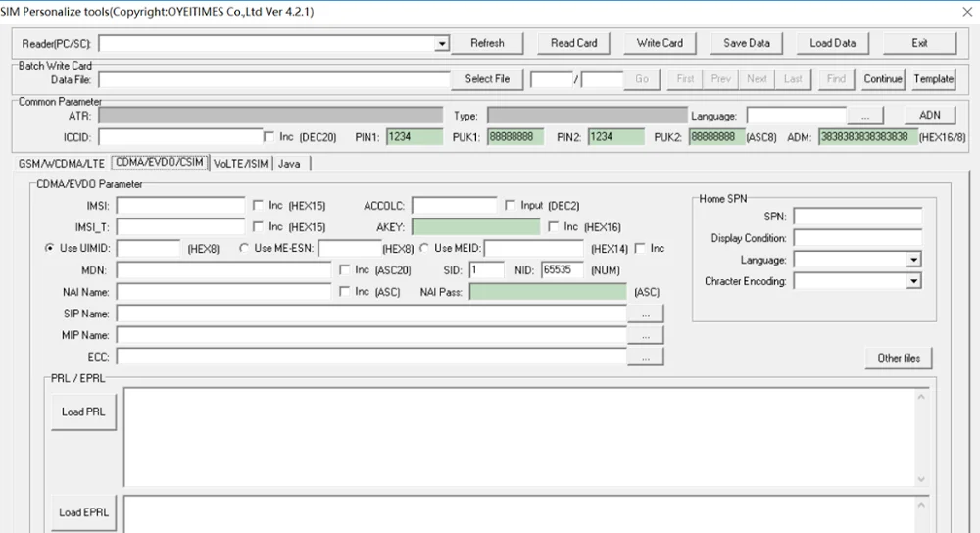
Task: Open the Reader(PC/SC) dropdown
Action: (442, 44)
